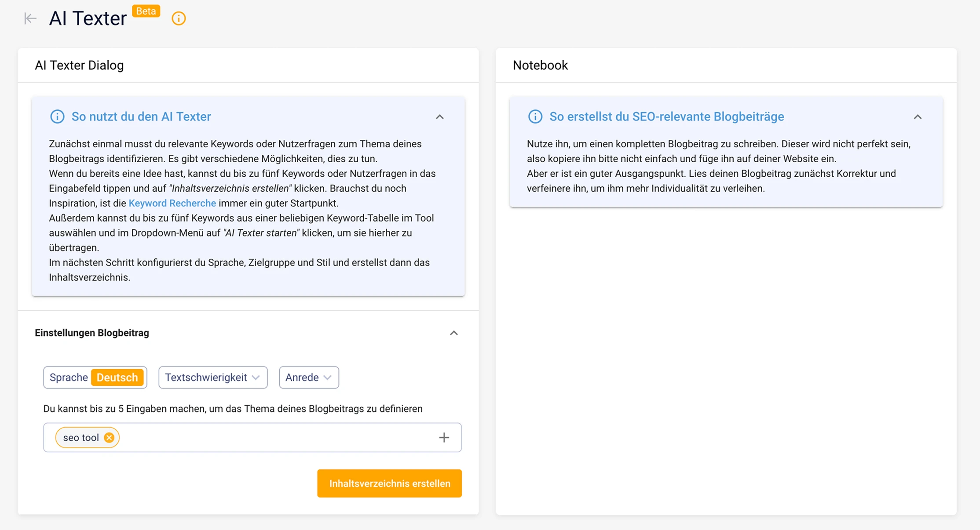Click info icon beside 'So nutzt du den AI Texter'
This screenshot has height=530, width=980.
coord(57,116)
